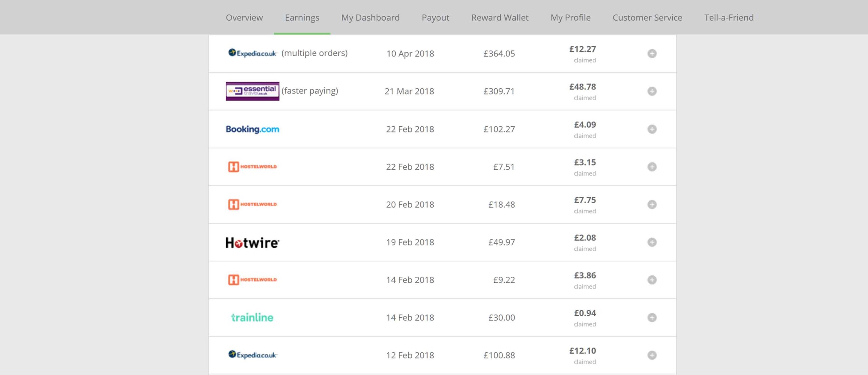Click the cashback amount £12.27

point(583,49)
